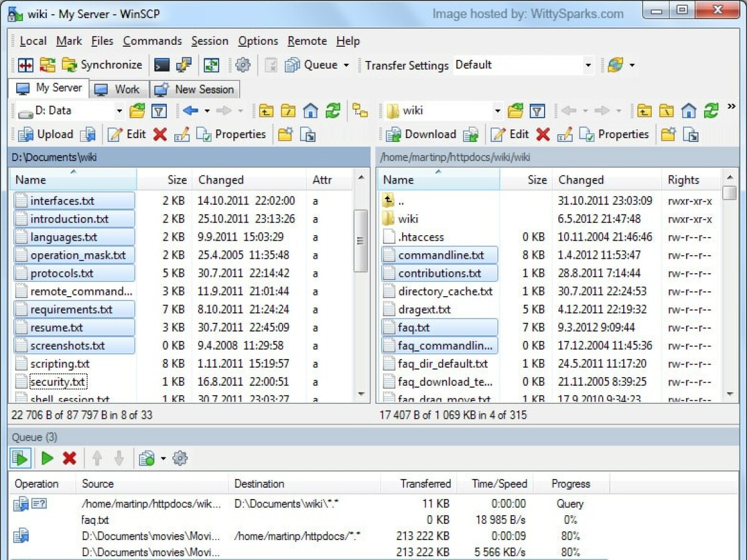Open the Mark menu
The image size is (747, 560).
(x=69, y=41)
